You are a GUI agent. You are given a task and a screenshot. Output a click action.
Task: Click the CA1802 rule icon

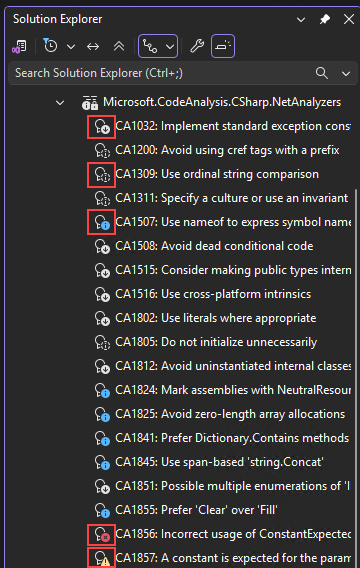pos(102,318)
